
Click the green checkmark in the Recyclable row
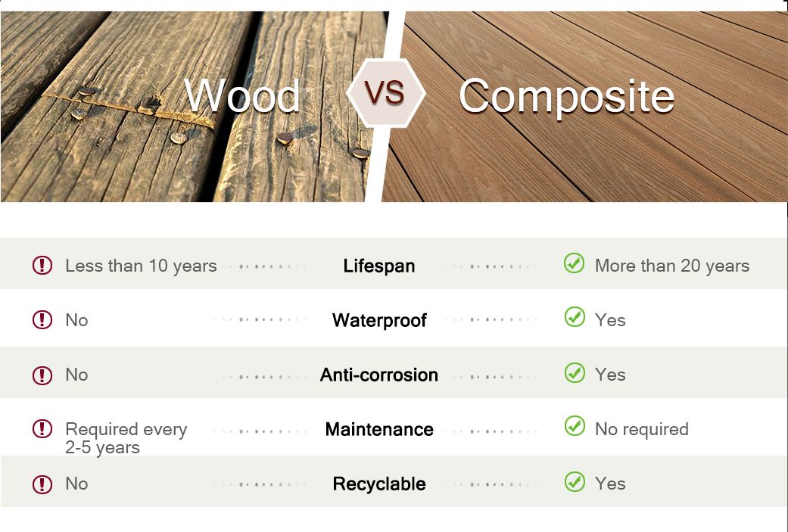575,481
